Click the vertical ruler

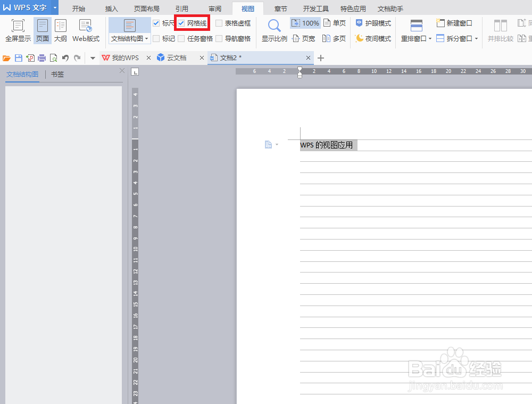[135, 246]
